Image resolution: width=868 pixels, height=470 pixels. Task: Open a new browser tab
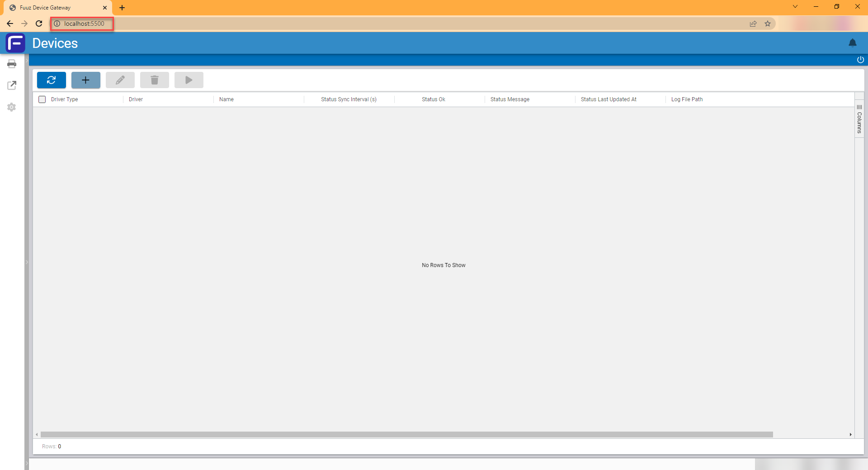(x=122, y=8)
